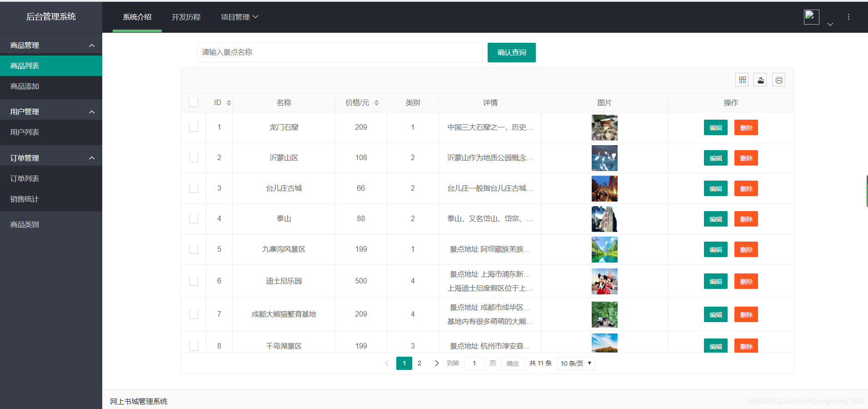This screenshot has height=409, width=868.
Task: Select page 1 in pagination
Action: pyautogui.click(x=404, y=363)
